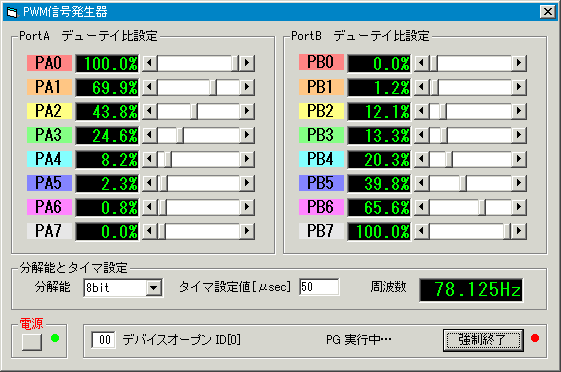Click the タイマ設定値 input field showing 50
561x372 pixels.
(x=319, y=287)
